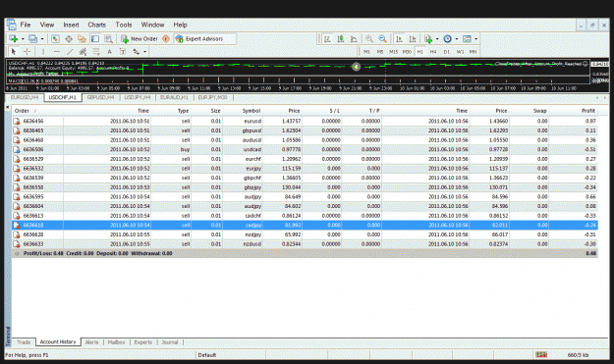Click connection status bars icon in status bar
The image size is (614, 364).
pos(541,354)
